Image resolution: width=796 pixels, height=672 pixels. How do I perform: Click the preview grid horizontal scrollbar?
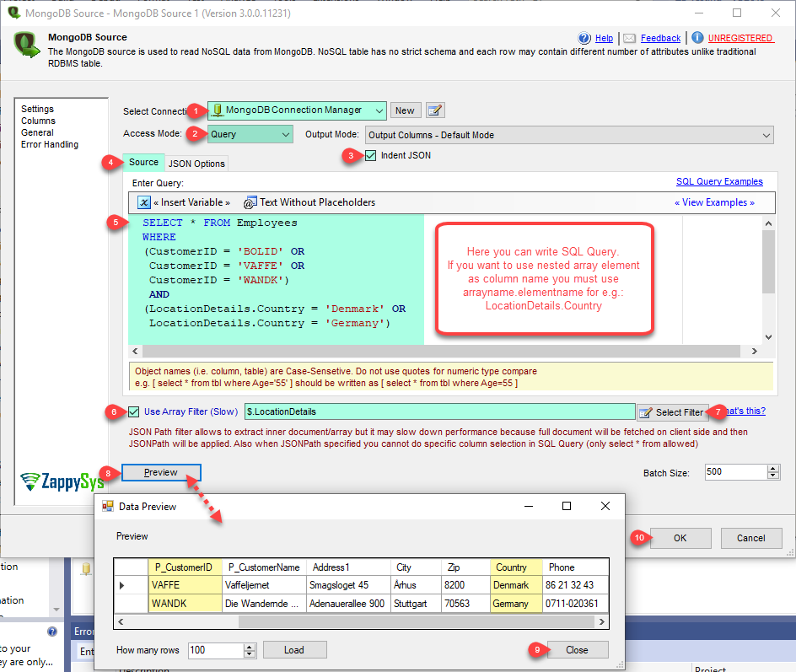pos(416,621)
